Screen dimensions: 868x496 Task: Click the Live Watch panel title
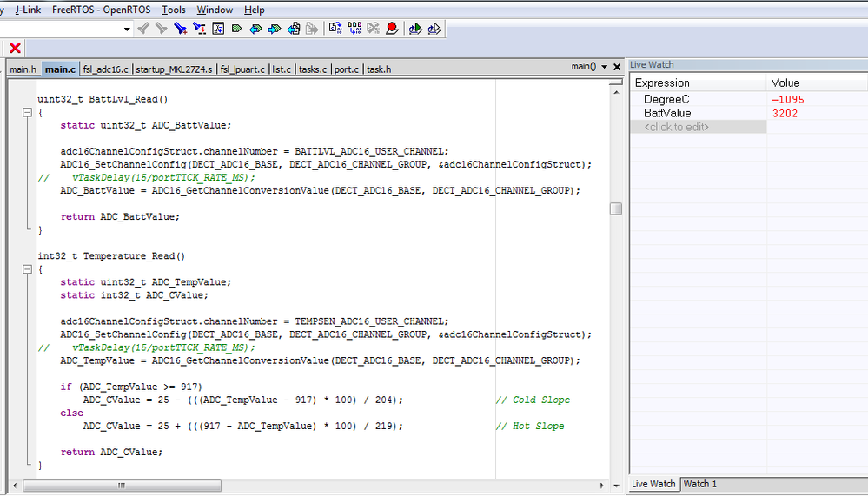(x=652, y=65)
